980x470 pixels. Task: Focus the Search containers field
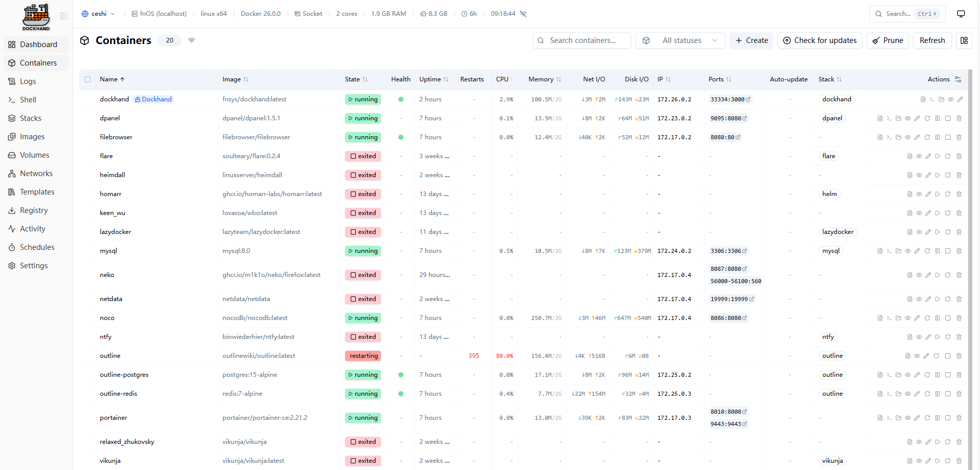(x=582, y=40)
